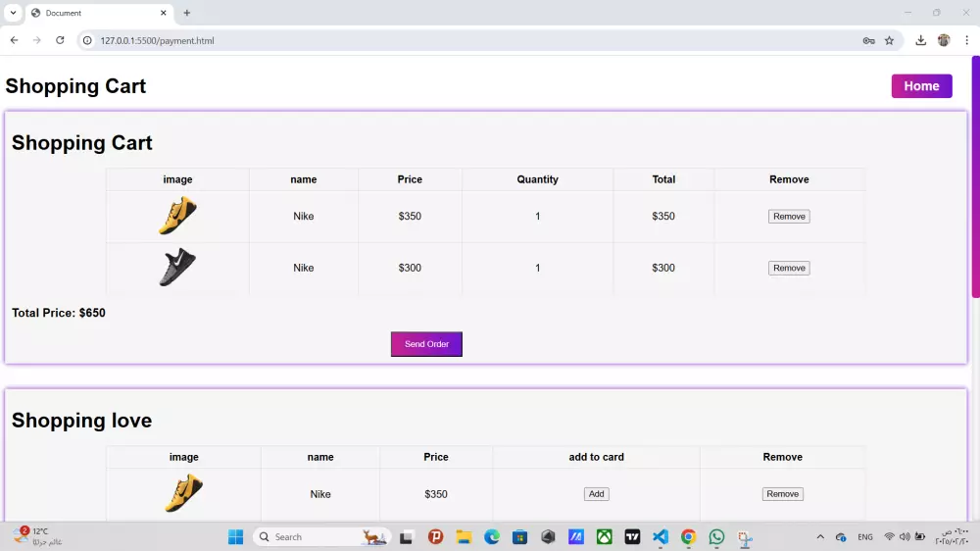Open the password key icon in address bar

pyautogui.click(x=868, y=40)
